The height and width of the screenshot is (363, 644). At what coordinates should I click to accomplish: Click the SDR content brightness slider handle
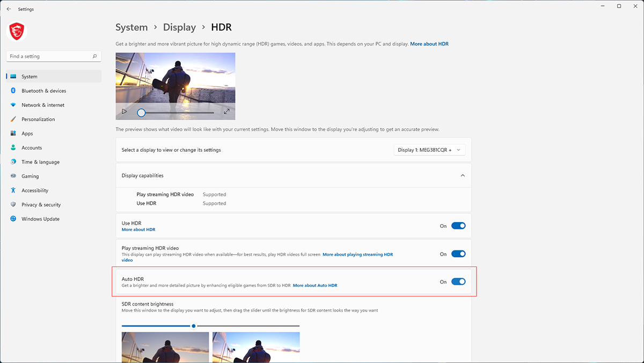194,325
